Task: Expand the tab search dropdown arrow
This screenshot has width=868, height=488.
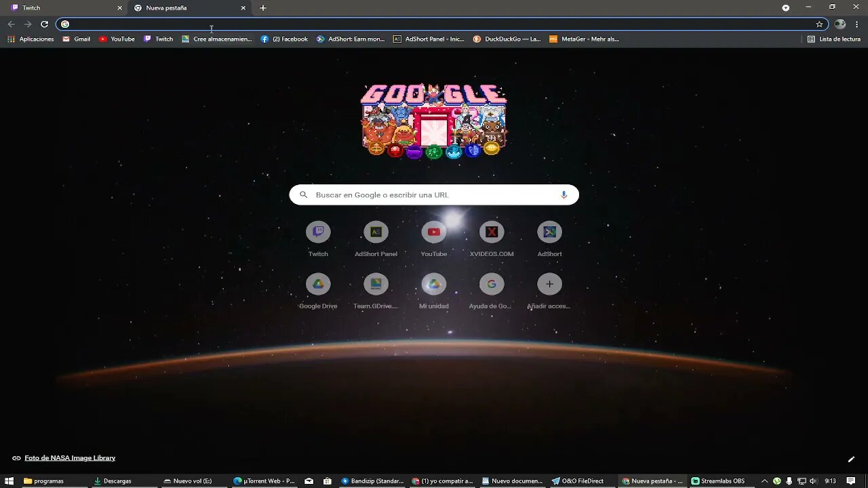Action: coord(786,7)
